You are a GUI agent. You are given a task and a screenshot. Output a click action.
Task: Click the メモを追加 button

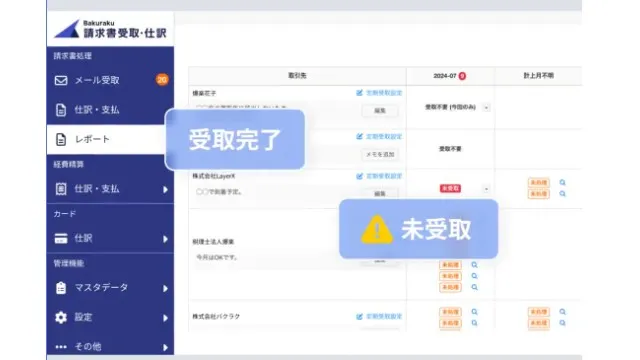(380, 154)
